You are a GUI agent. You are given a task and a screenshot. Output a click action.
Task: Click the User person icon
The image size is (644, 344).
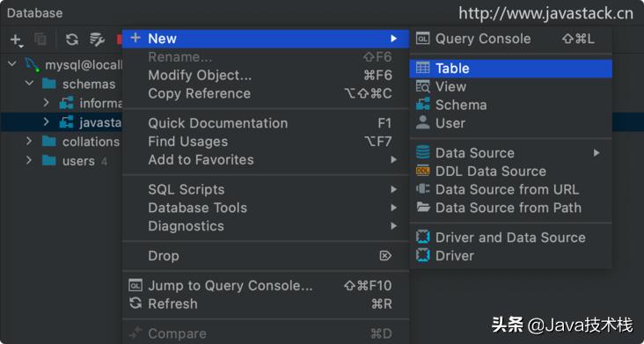pyautogui.click(x=422, y=123)
